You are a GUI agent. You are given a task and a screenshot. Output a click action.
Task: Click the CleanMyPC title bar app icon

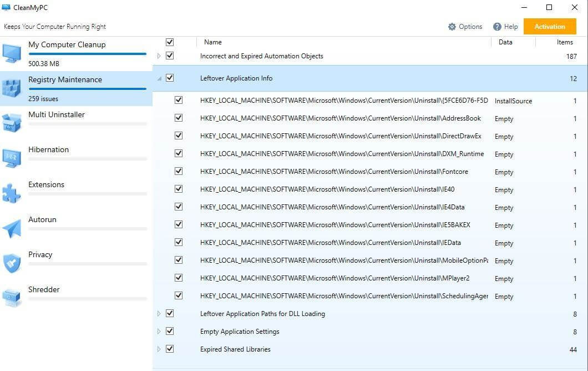(6, 8)
